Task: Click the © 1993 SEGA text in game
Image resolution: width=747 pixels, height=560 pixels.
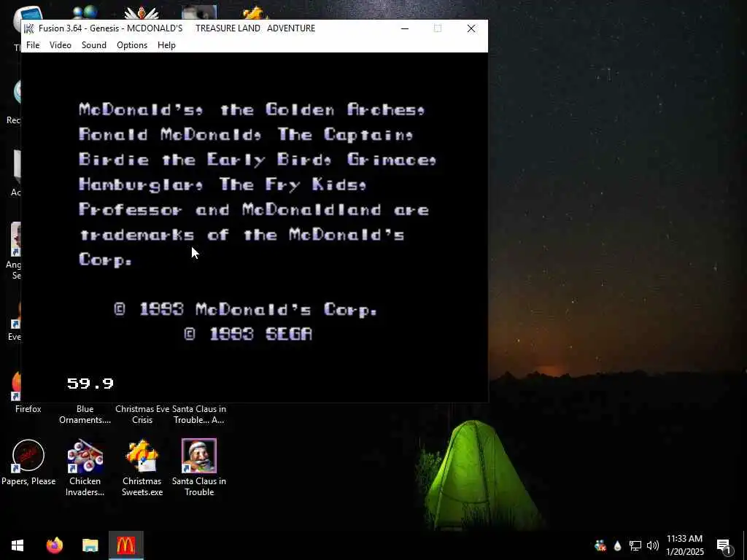Action: pos(248,334)
